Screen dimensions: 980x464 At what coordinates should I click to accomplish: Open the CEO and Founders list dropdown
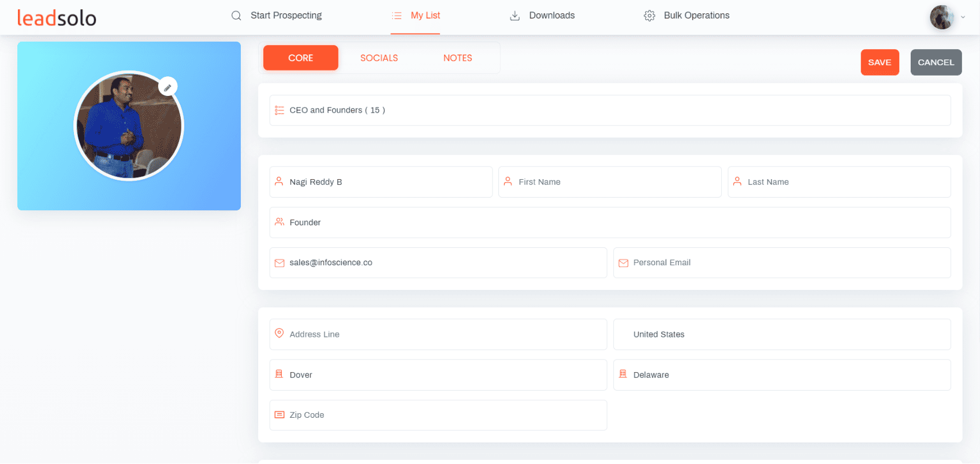coord(610,110)
